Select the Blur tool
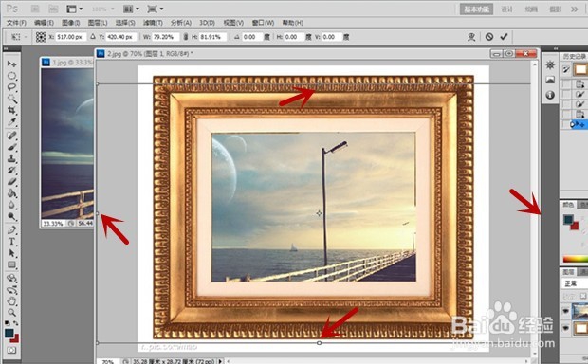 click(11, 205)
